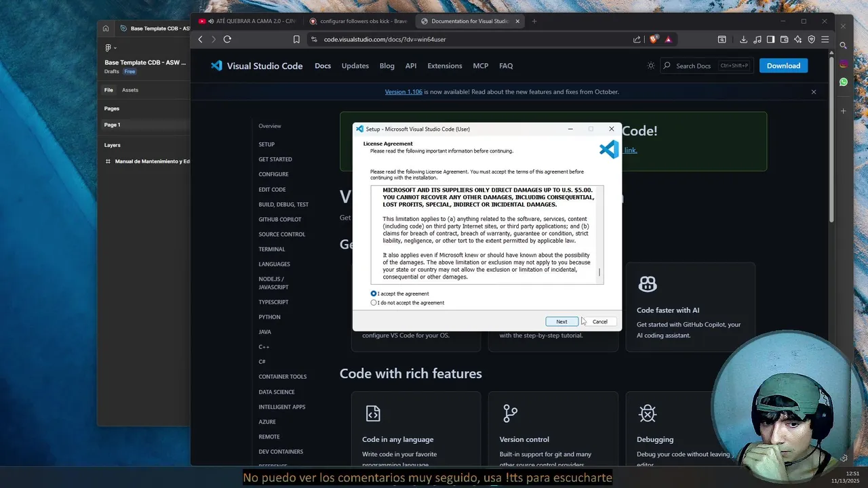Open Updates in site navigation
The height and width of the screenshot is (488, 868).
click(355, 66)
